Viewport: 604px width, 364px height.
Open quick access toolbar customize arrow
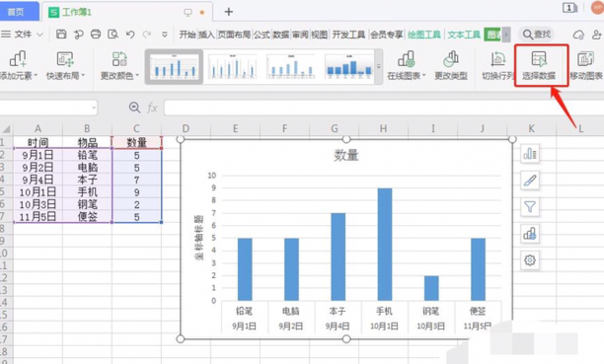(165, 35)
